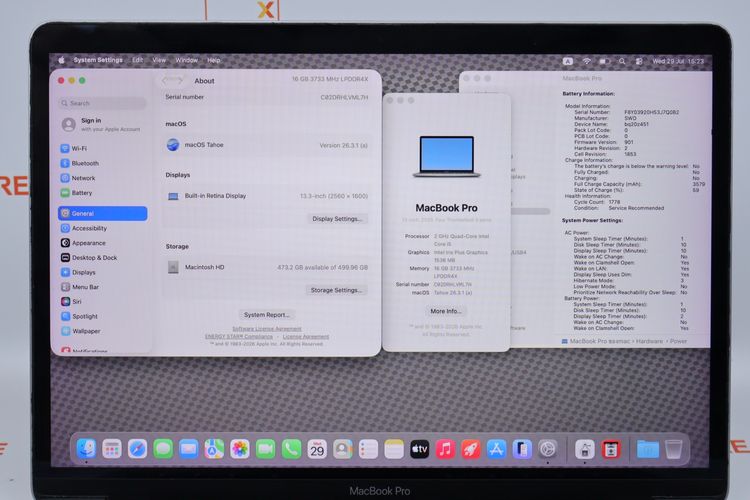Open Phone app in the Dock
Screen dimensions: 750x500
pyautogui.click(x=291, y=449)
